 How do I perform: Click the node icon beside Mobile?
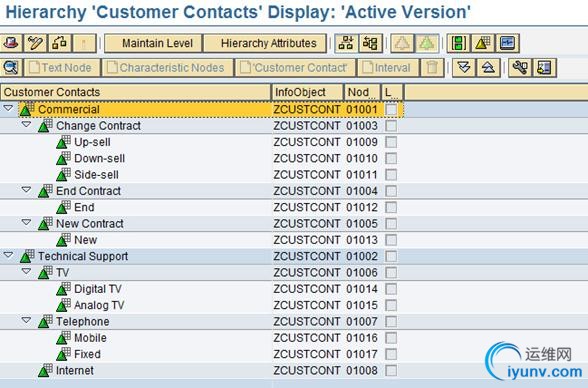coord(64,338)
